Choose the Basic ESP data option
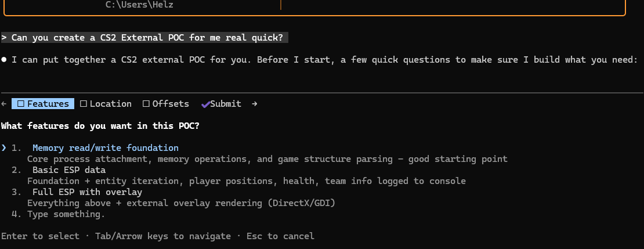The width and height of the screenshot is (644, 249). 69,170
